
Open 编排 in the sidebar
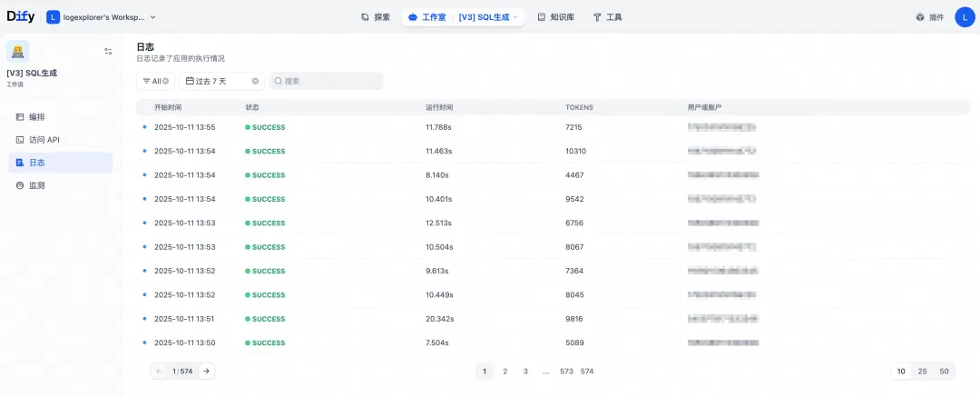[x=36, y=117]
